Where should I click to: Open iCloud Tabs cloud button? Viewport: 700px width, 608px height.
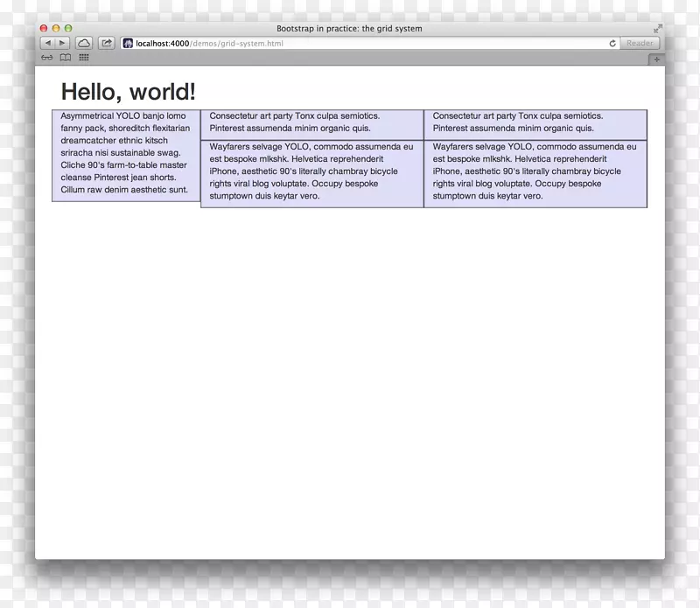83,43
